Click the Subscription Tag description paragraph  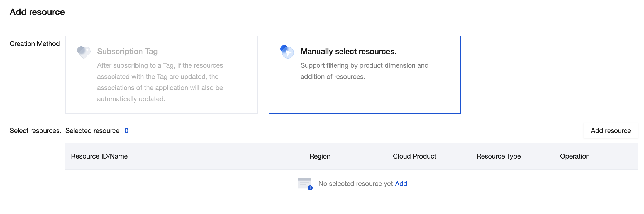click(160, 82)
